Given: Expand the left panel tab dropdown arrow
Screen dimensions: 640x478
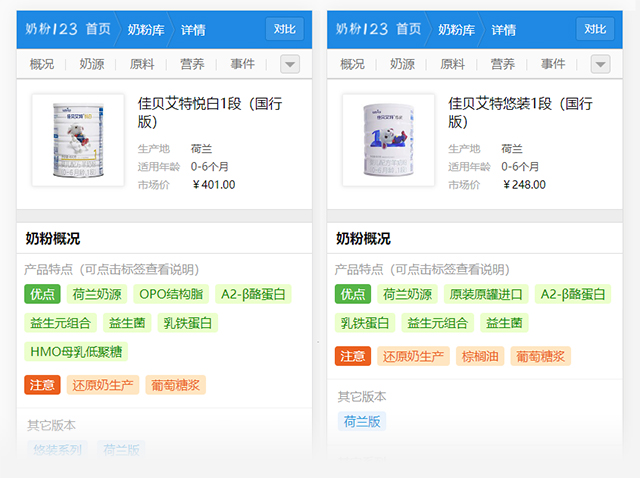Looking at the screenshot, I should (x=290, y=64).
